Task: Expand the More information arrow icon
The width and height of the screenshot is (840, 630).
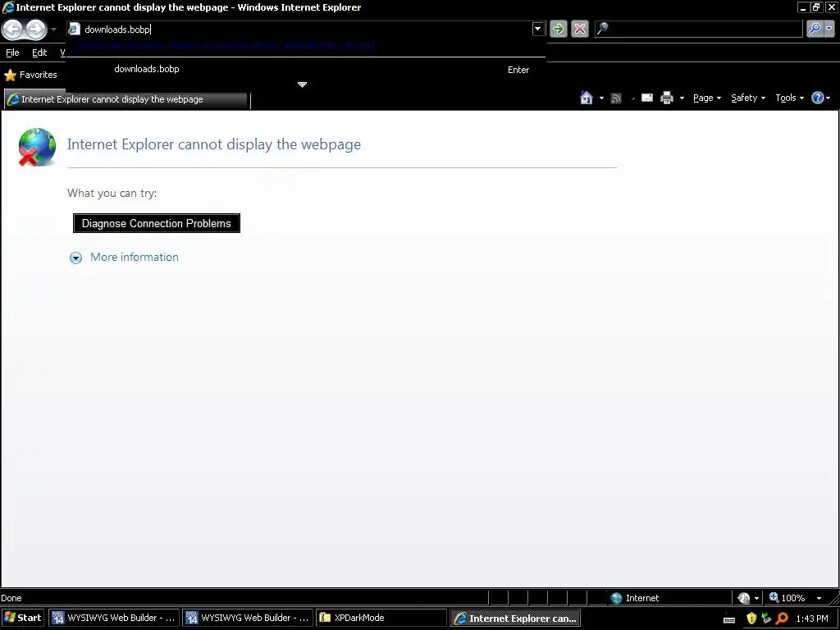Action: pyautogui.click(x=75, y=258)
